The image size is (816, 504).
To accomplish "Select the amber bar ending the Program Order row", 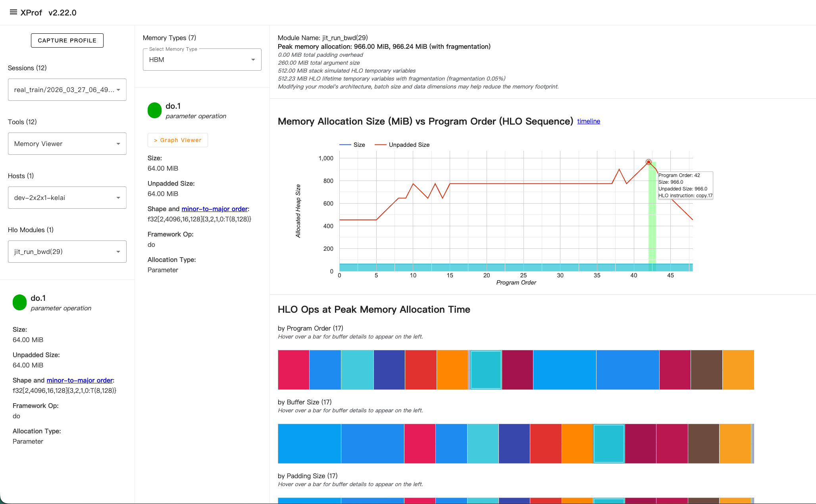I will click(x=738, y=370).
